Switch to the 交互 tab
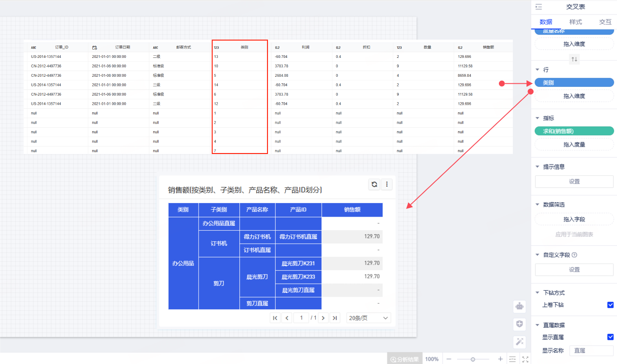The image size is (617, 364). pos(605,22)
